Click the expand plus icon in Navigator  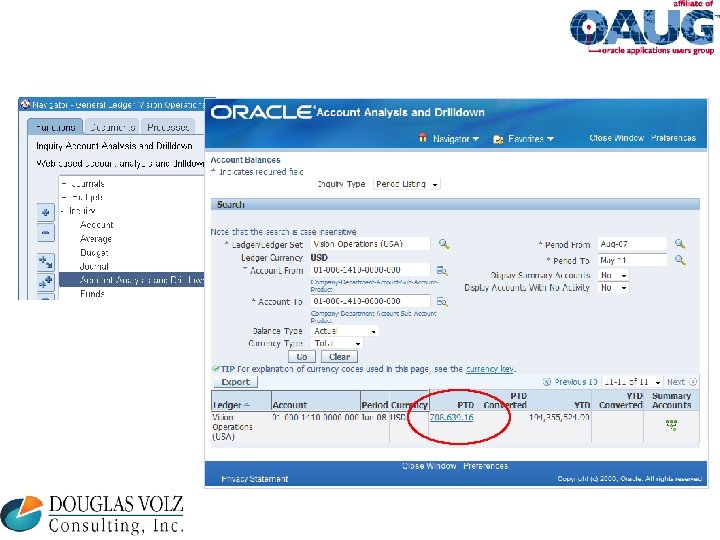(45, 213)
